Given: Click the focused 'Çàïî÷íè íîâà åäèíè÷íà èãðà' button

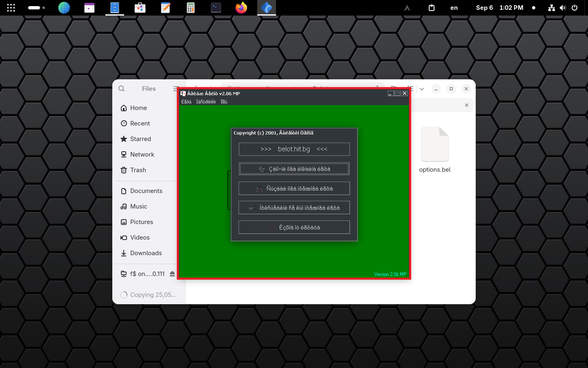Looking at the screenshot, I should pyautogui.click(x=294, y=169).
